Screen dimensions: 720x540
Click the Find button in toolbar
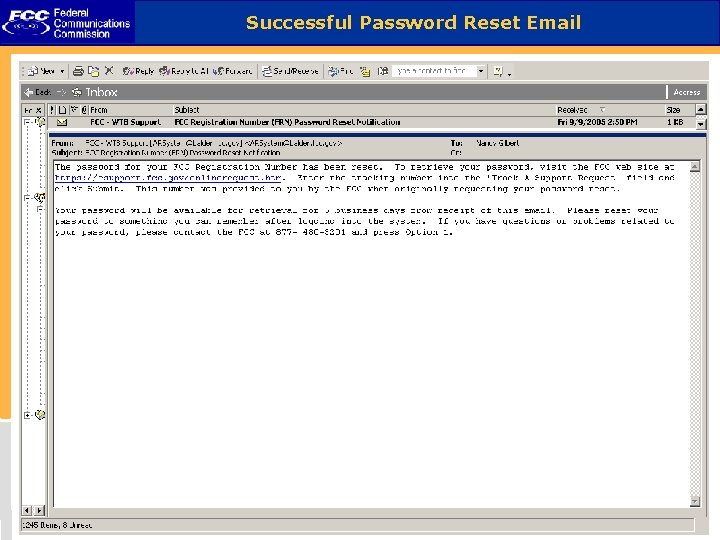tap(341, 71)
